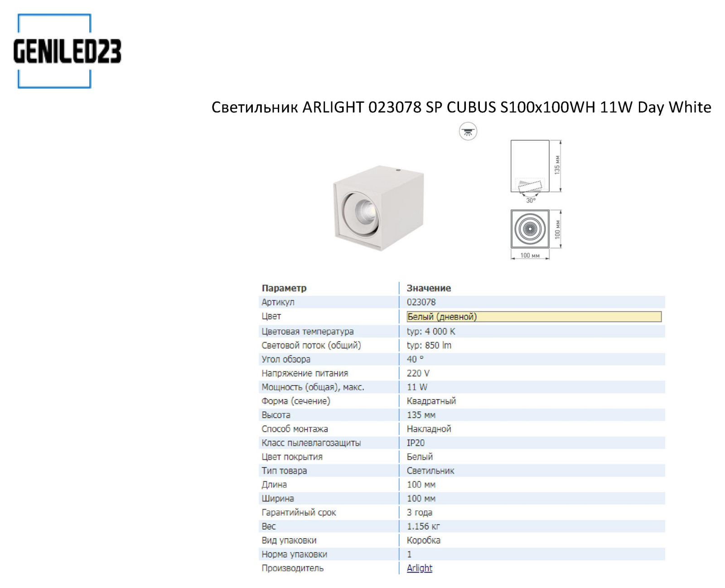The image size is (725, 588).
Task: Click the top-view 100 mm square drawing
Action: coord(530,229)
